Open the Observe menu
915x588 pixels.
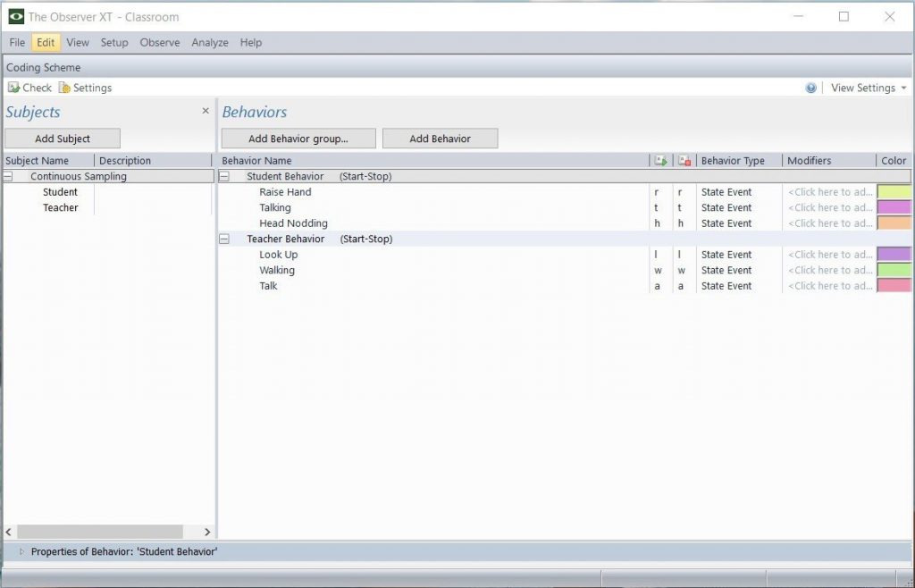159,42
